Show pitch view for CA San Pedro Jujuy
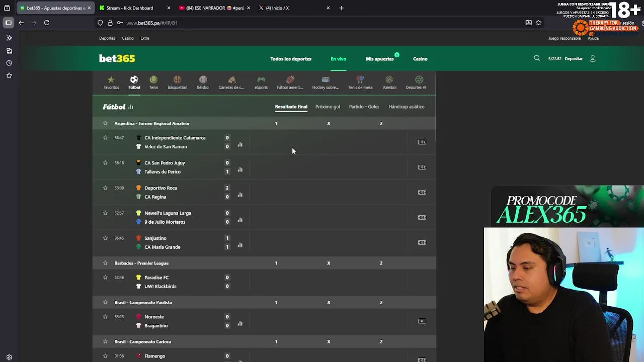Viewport: 644px width, 362px height. tap(422, 167)
